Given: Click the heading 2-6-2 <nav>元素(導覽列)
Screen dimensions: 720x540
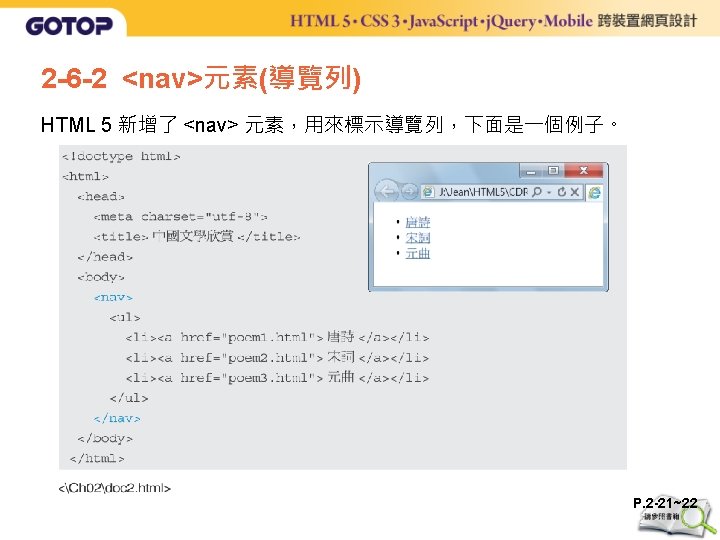Looking at the screenshot, I should tap(201, 79).
